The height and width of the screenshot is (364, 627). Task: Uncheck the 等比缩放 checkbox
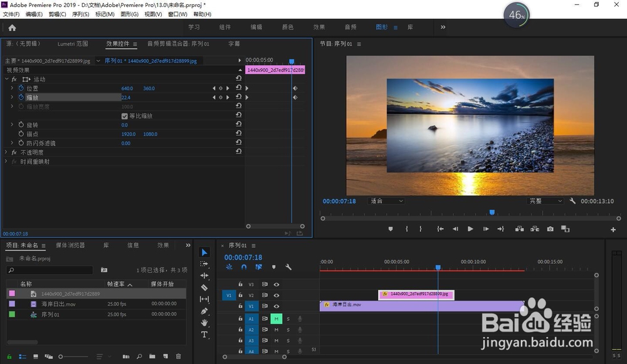coord(124,116)
